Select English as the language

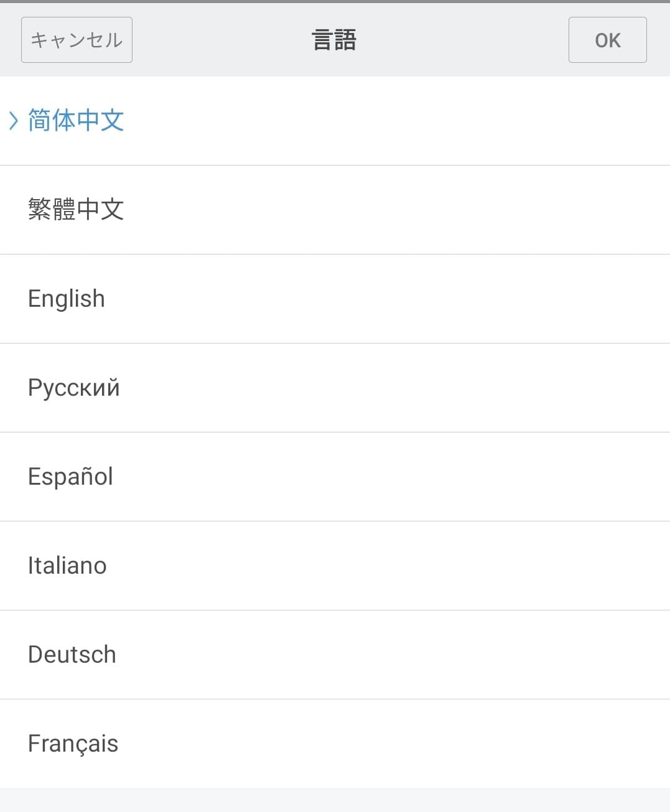coord(67,299)
